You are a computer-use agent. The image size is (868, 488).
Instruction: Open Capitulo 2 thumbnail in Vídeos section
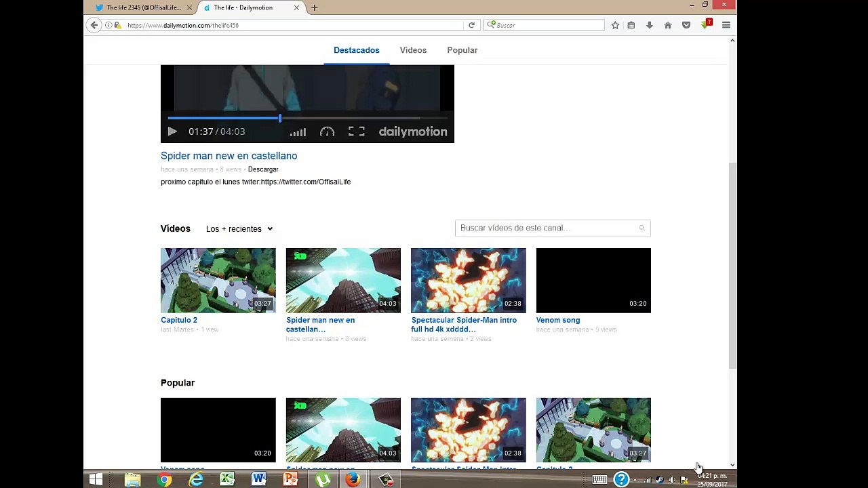coord(218,281)
